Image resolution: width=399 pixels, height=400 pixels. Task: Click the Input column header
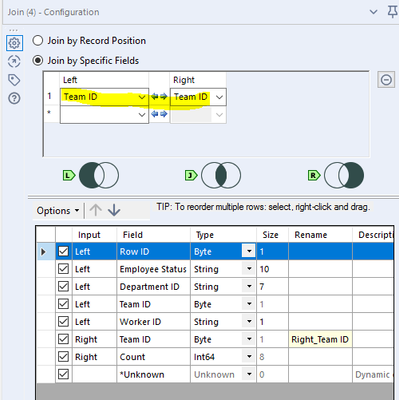tap(95, 235)
